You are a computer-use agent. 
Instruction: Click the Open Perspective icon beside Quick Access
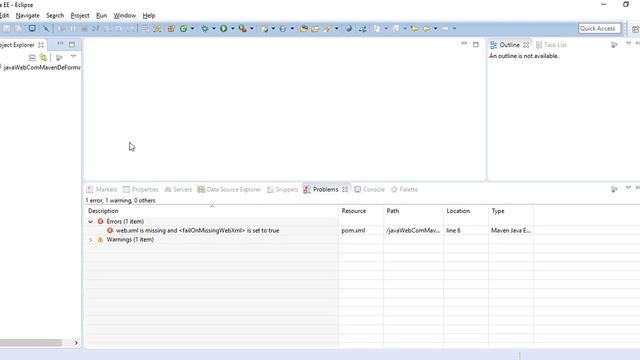[635, 29]
